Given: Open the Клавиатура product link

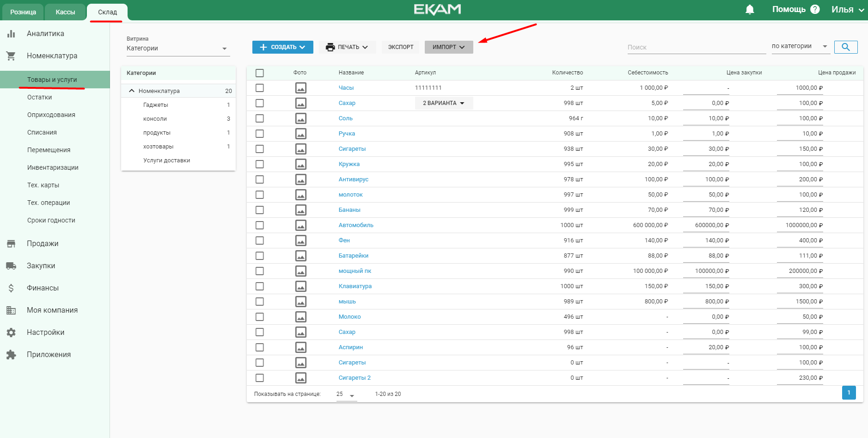Looking at the screenshot, I should click(355, 286).
